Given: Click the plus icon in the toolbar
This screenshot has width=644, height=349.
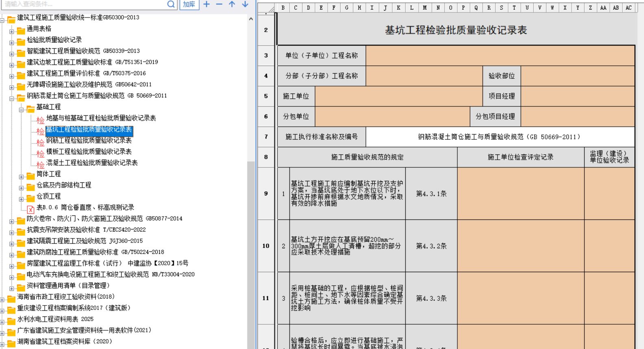Looking at the screenshot, I should tap(207, 4).
